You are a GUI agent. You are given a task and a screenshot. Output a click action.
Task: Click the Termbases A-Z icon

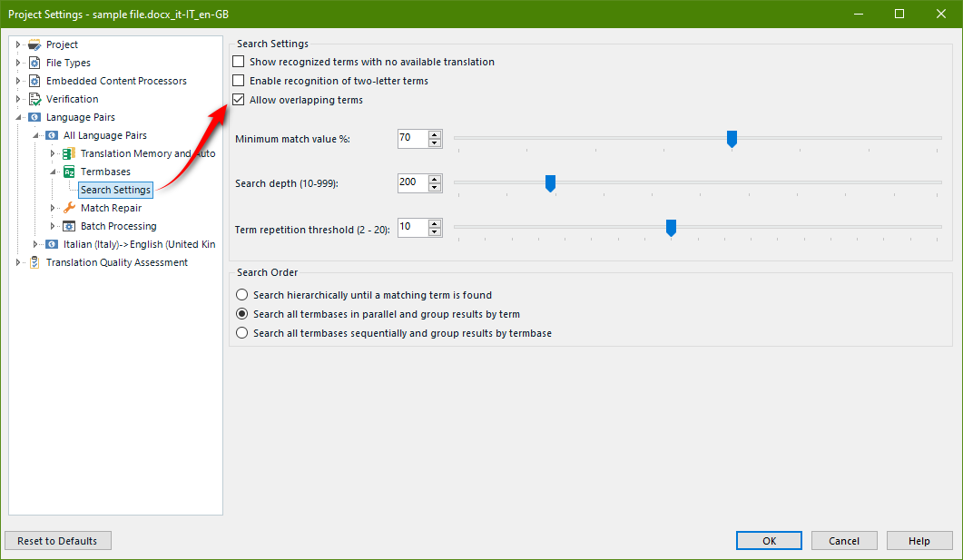point(69,172)
